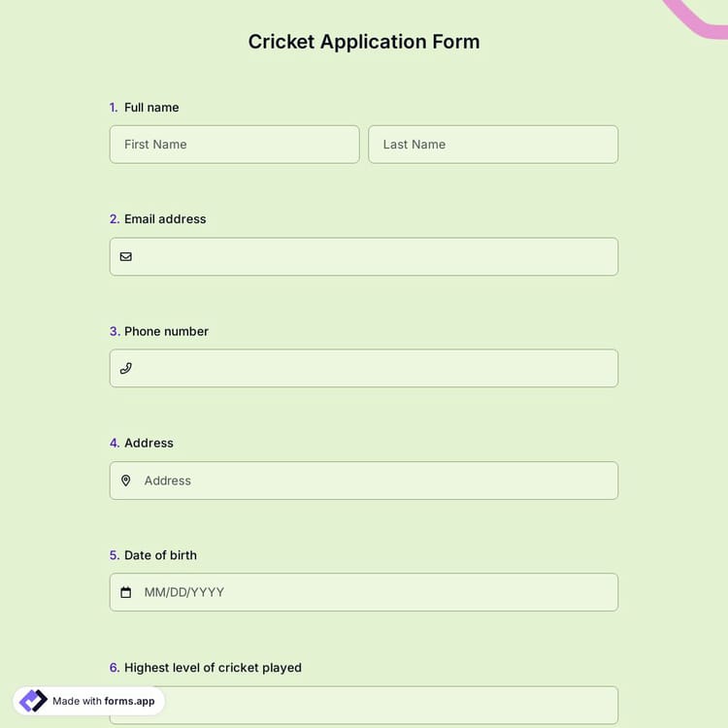Select the Address placeholder text field
Viewport: 728px width, 728px height.
click(374, 480)
